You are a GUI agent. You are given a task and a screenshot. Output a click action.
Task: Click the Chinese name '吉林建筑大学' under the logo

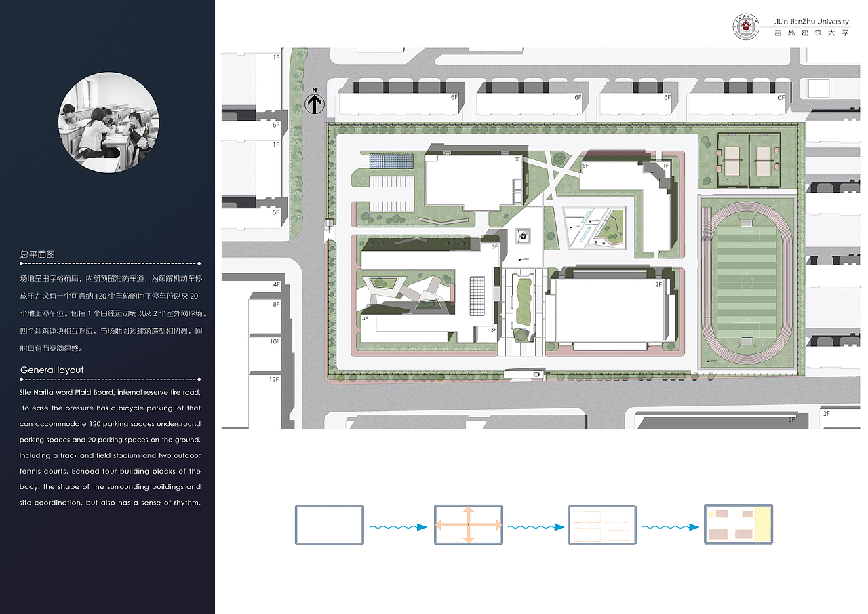click(811, 33)
